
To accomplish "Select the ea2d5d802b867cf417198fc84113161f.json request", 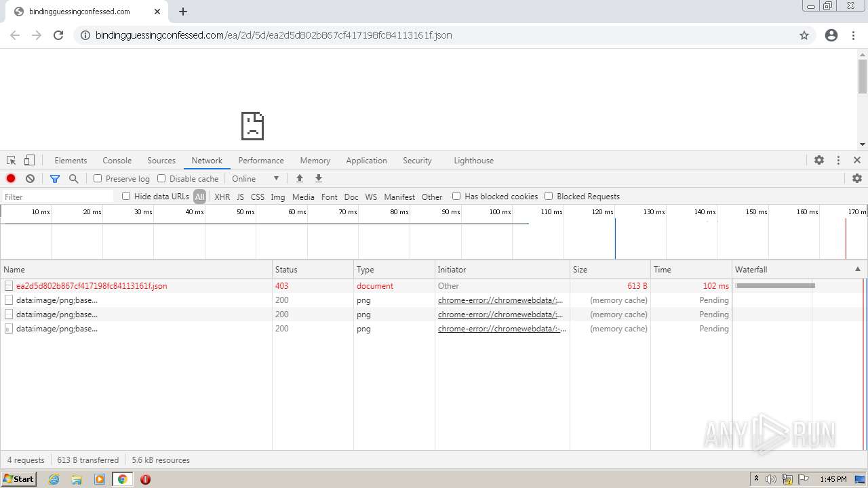I will click(92, 286).
